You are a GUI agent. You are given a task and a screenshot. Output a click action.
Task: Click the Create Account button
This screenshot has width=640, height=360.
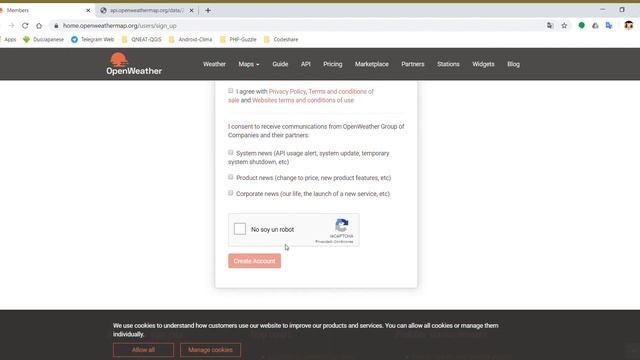[x=254, y=261]
